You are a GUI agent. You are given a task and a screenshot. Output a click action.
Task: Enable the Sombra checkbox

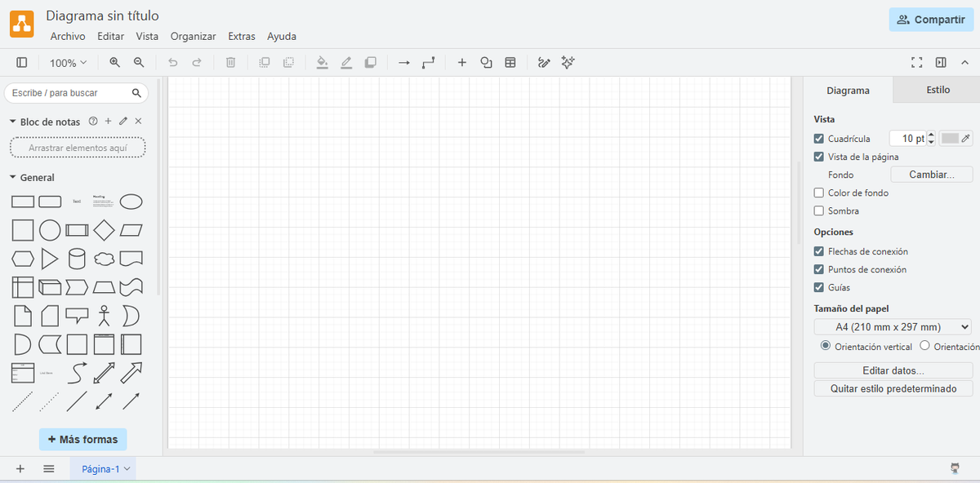pos(819,210)
